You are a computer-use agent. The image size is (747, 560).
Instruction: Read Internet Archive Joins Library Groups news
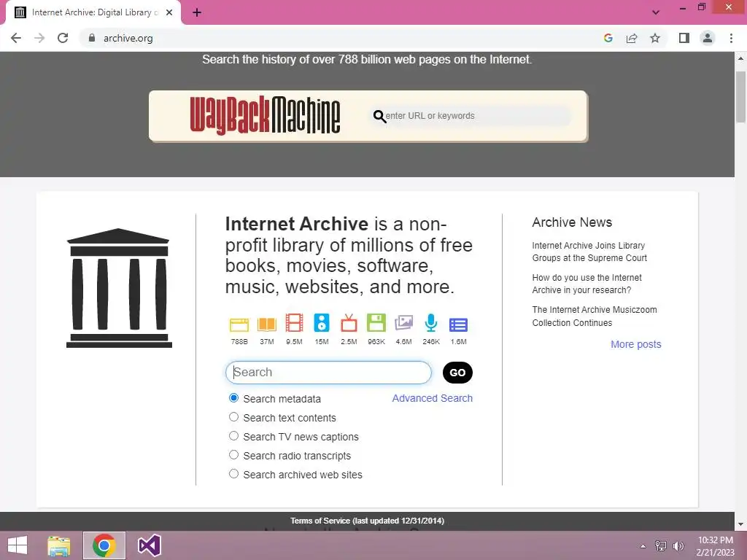pyautogui.click(x=589, y=252)
